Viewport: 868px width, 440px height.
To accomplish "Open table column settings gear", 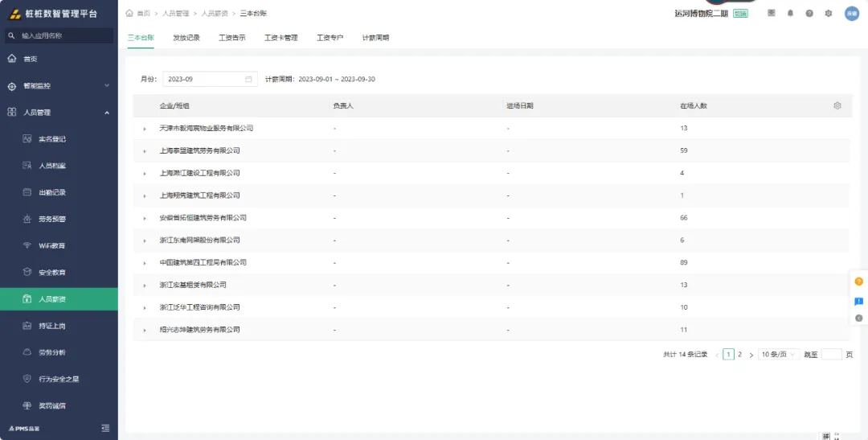I will click(837, 105).
